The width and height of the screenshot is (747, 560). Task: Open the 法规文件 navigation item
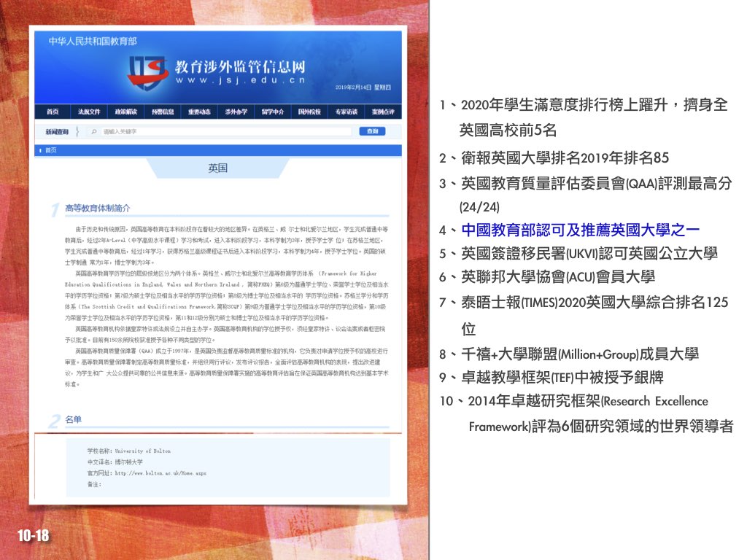click(89, 112)
